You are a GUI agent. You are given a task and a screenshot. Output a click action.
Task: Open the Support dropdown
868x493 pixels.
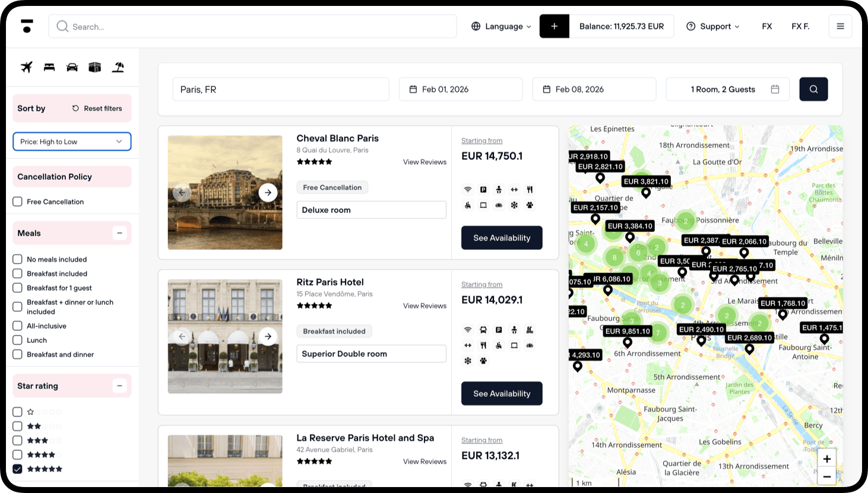click(x=713, y=26)
